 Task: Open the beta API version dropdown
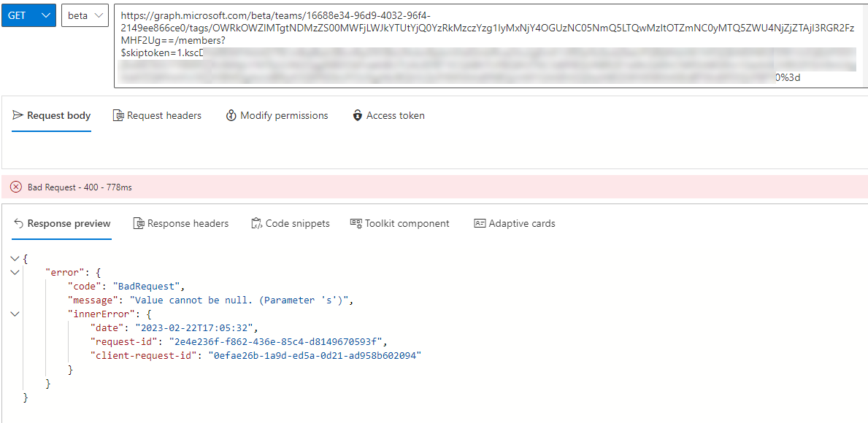click(84, 15)
